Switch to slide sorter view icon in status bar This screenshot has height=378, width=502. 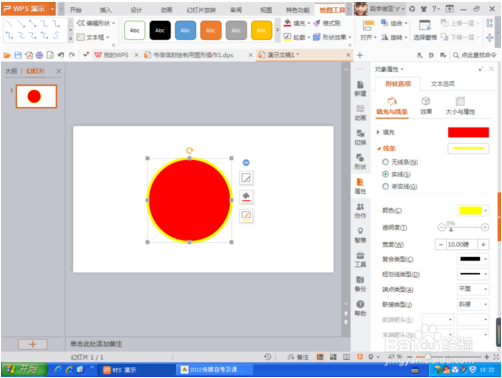[x=333, y=357]
